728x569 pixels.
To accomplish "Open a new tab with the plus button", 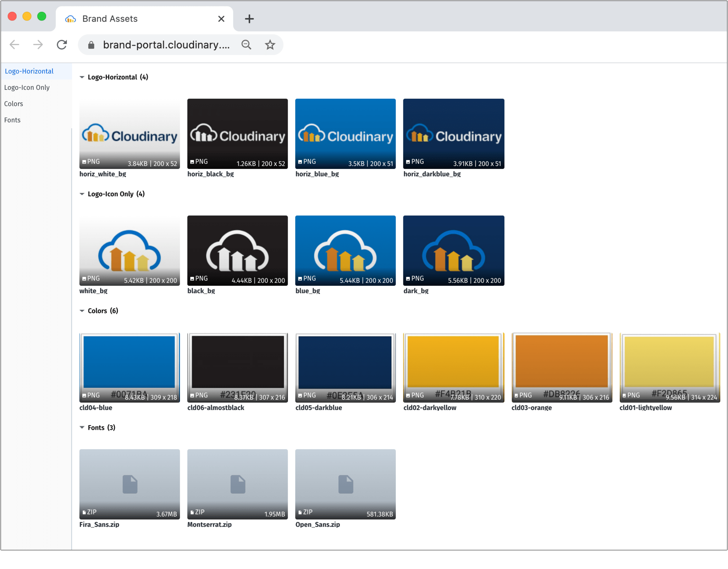I will click(249, 19).
